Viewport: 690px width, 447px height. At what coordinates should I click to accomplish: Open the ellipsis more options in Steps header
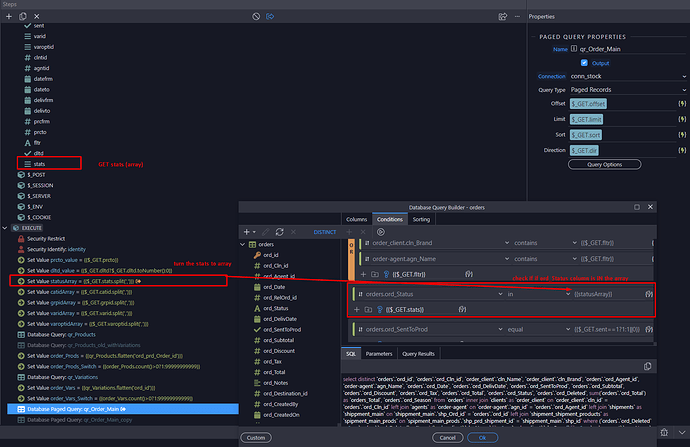[517, 16]
